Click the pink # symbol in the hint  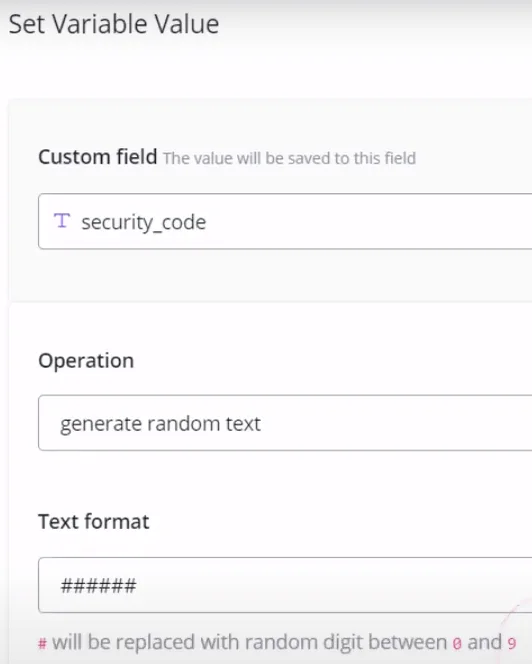(x=42, y=644)
